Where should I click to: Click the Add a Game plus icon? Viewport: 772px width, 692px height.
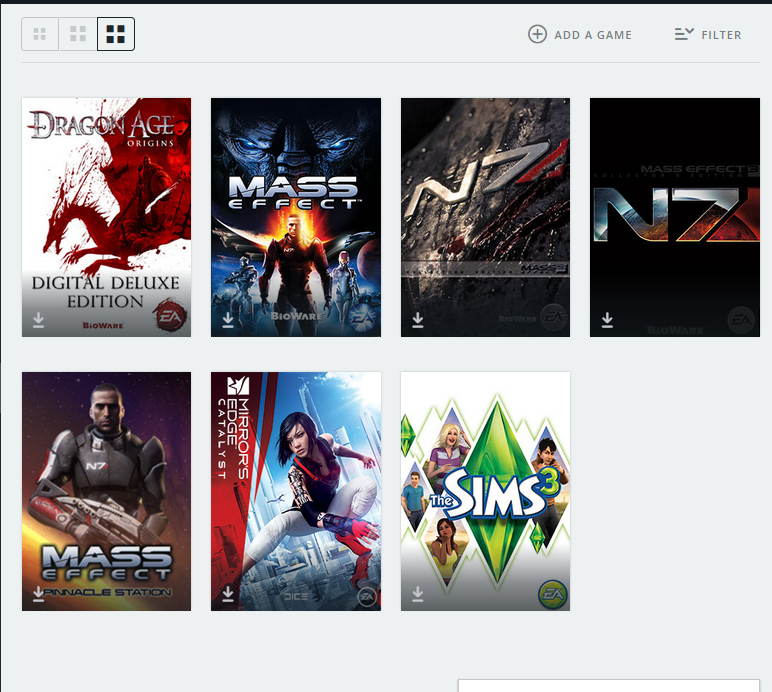point(537,34)
